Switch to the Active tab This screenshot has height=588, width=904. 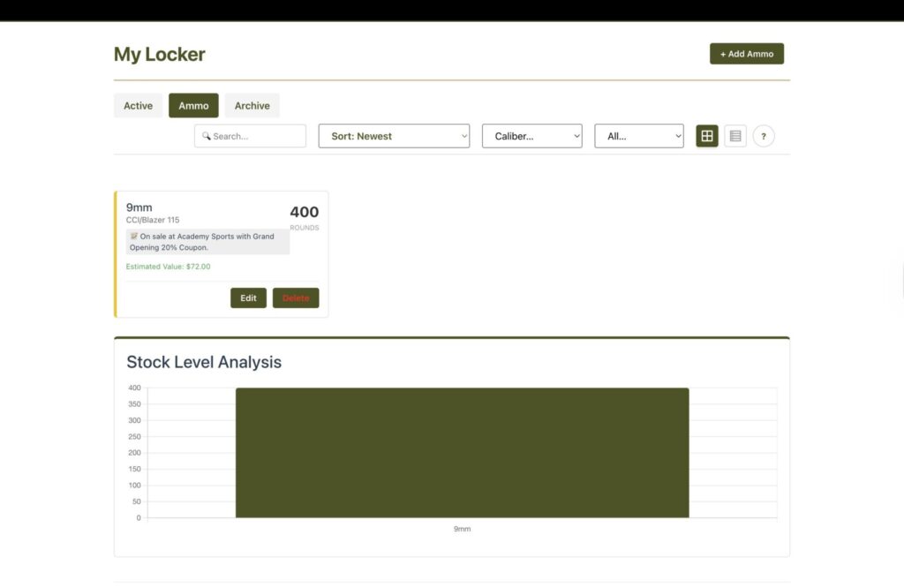[139, 105]
